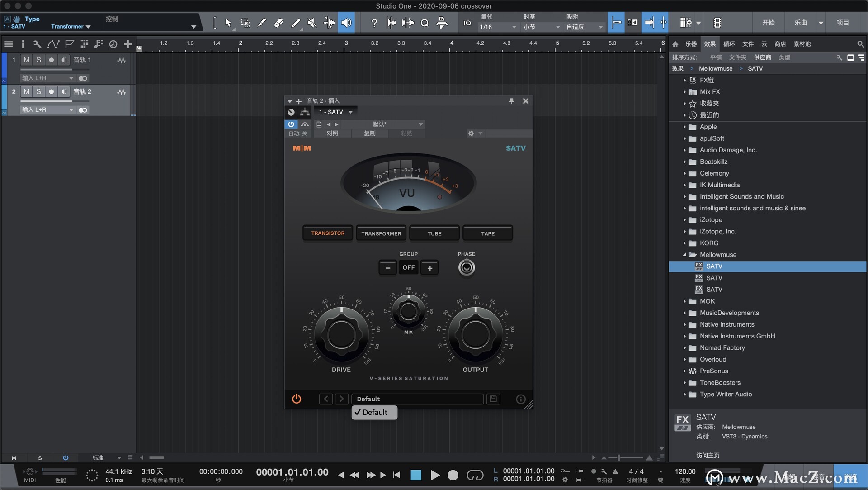Switch to the 乐器 browser tab

pos(691,44)
